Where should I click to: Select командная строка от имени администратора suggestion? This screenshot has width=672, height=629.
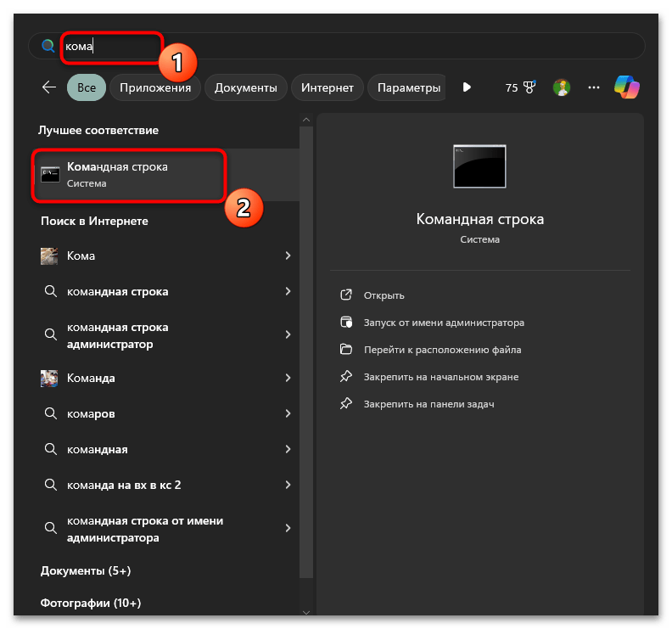[165, 529]
